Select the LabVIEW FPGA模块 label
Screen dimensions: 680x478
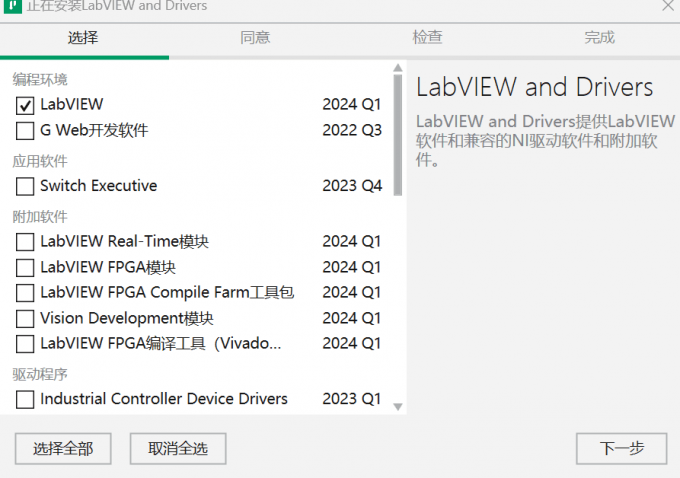[108, 267]
